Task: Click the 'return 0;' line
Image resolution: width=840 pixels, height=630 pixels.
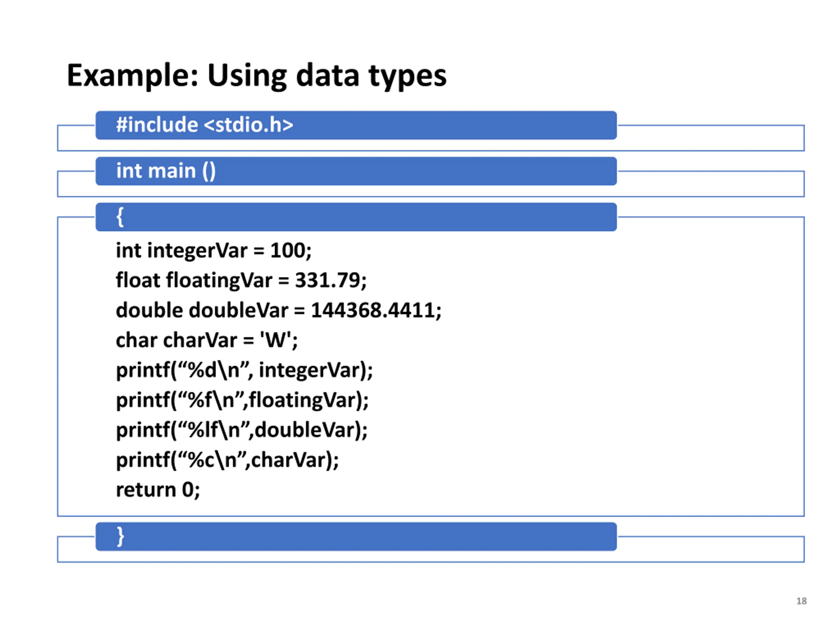Action: (158, 490)
